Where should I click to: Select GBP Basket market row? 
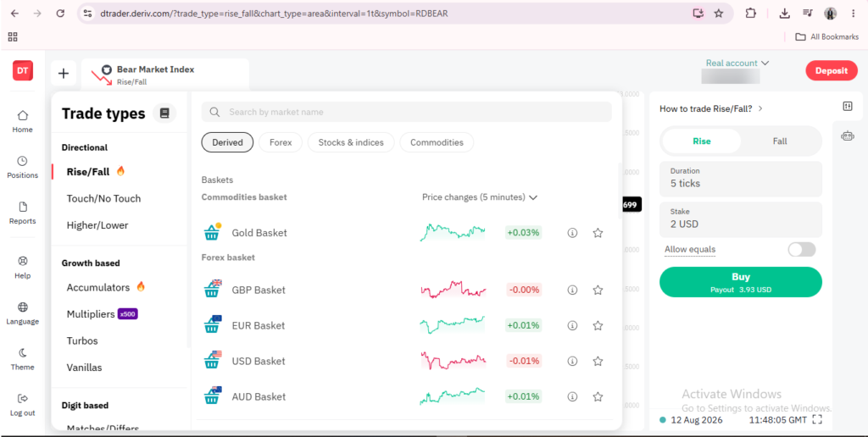tap(406, 290)
